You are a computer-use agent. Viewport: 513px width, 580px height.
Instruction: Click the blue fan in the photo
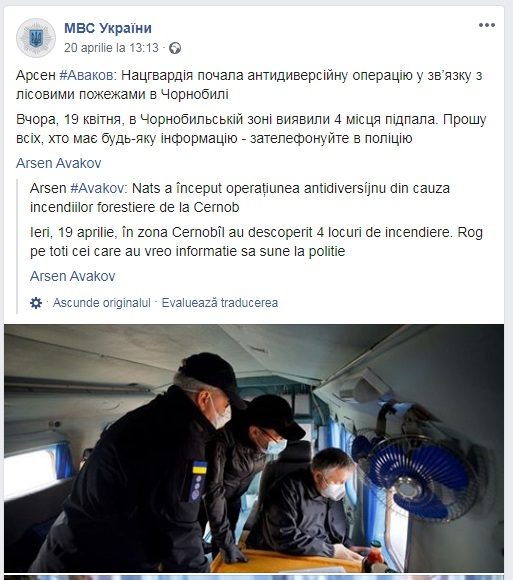click(x=418, y=480)
